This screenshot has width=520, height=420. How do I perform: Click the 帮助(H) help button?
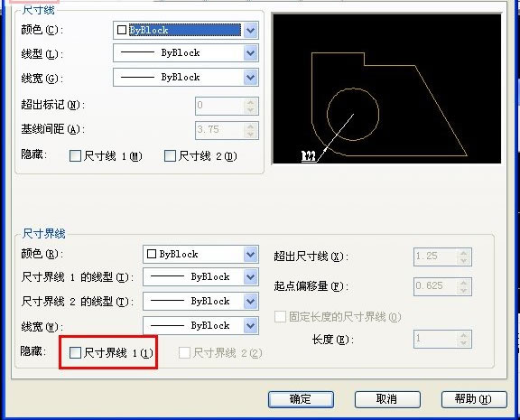tap(474, 399)
